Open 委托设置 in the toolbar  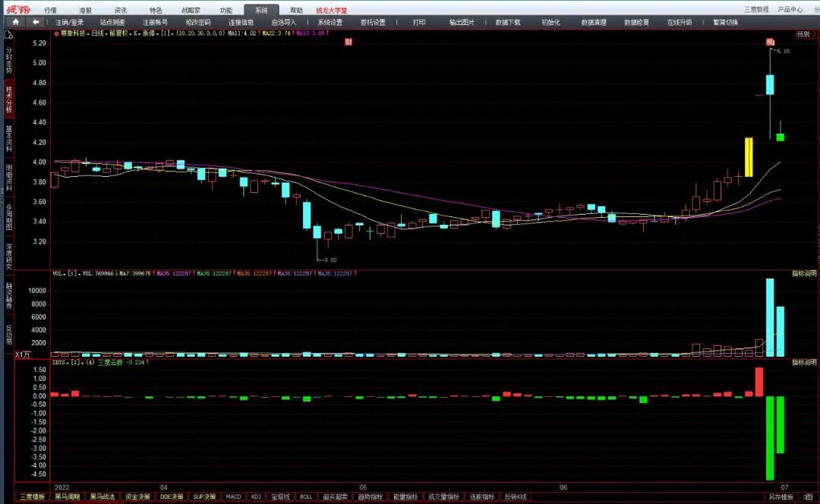373,23
